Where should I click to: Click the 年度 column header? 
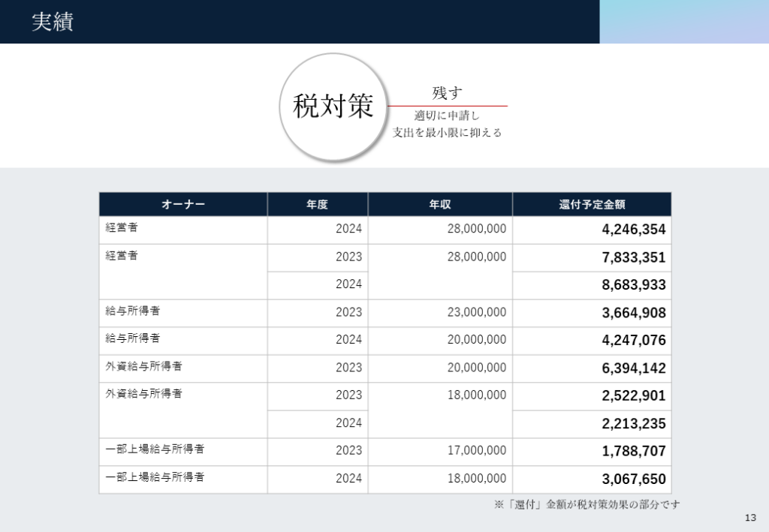(318, 204)
